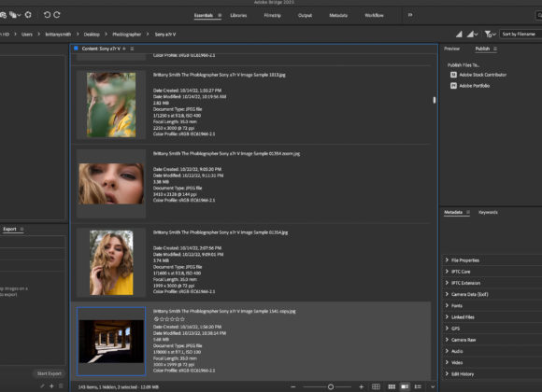Click the thumbnail quality icon
This screenshot has width=542, height=392.
tap(459, 34)
